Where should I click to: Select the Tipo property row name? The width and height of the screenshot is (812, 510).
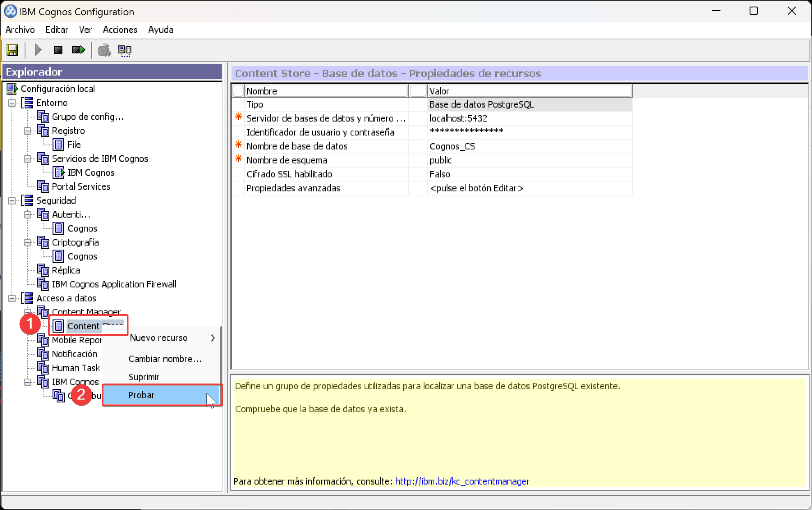pyautogui.click(x=326, y=104)
